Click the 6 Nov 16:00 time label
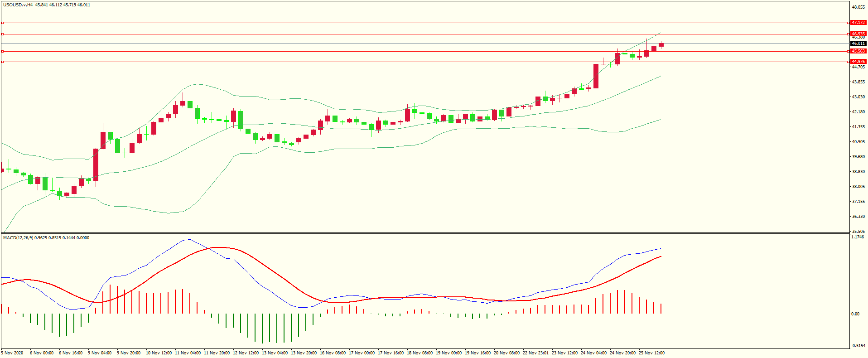 point(71,353)
